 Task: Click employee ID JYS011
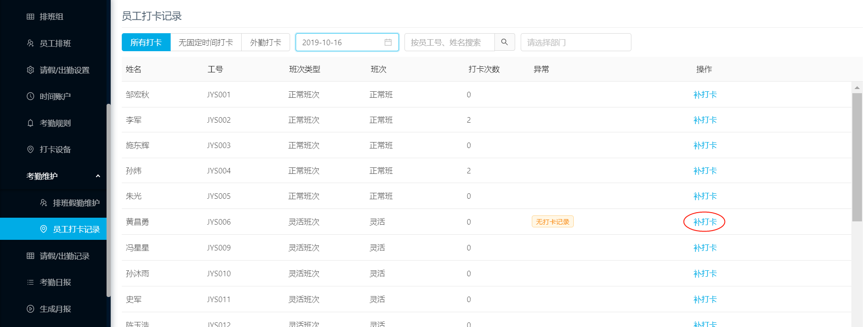pos(219,299)
